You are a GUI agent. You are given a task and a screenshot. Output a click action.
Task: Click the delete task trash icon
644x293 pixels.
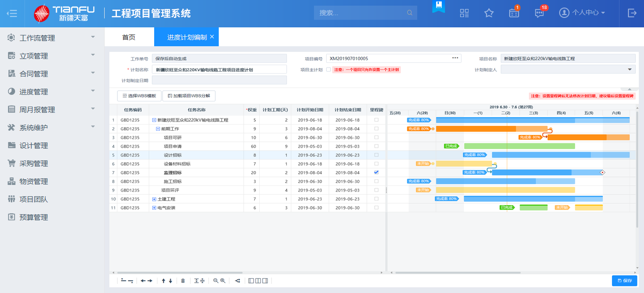[x=183, y=281]
